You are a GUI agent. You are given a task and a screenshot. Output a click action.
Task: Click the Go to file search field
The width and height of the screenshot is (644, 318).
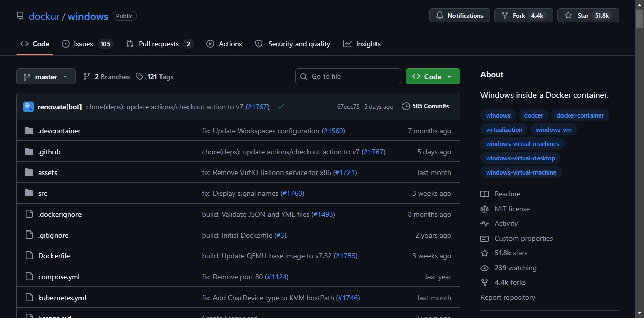tap(348, 76)
